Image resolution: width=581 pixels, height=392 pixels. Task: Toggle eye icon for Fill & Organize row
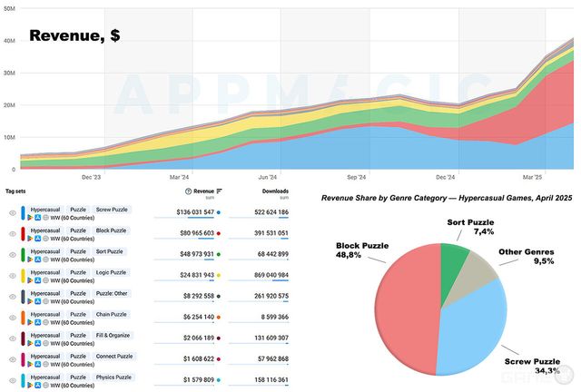pos(13,339)
